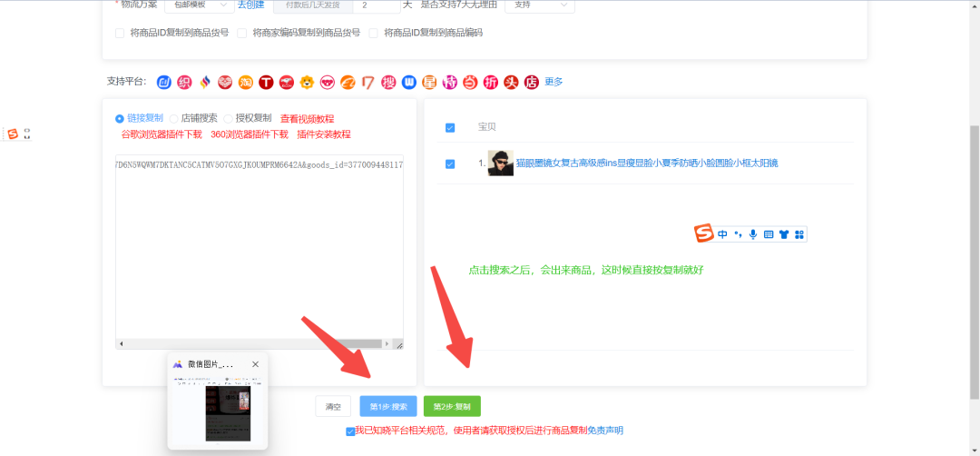Click the blue W platform icon
980x456 pixels.
coord(408,82)
